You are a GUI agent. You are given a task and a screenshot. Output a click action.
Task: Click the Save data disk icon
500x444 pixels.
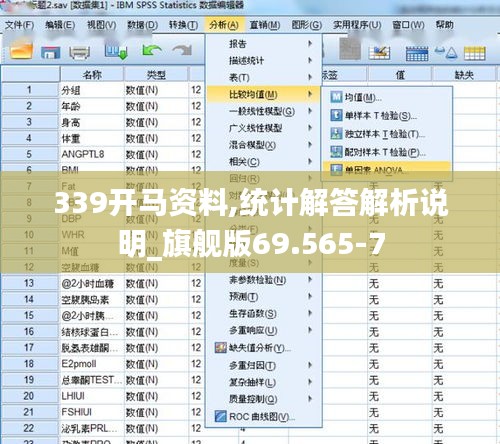pos(50,53)
